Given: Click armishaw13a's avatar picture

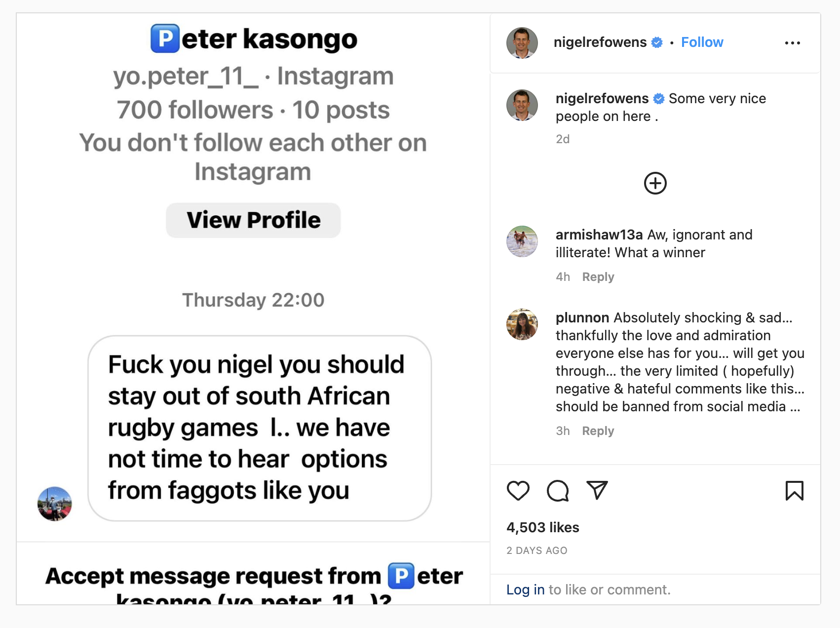Looking at the screenshot, I should click(x=522, y=241).
